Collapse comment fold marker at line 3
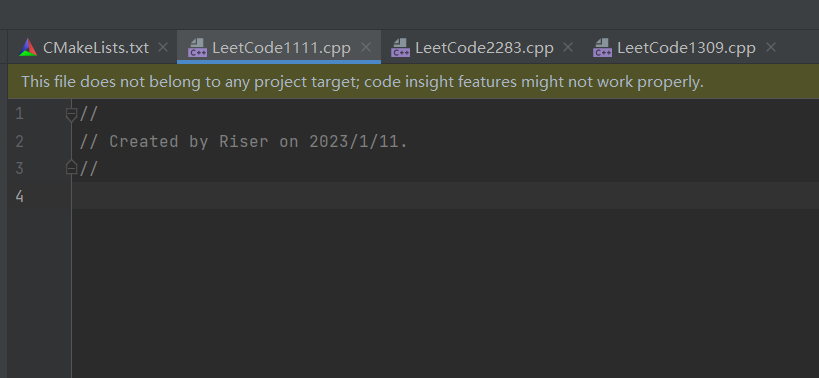 [x=72, y=168]
